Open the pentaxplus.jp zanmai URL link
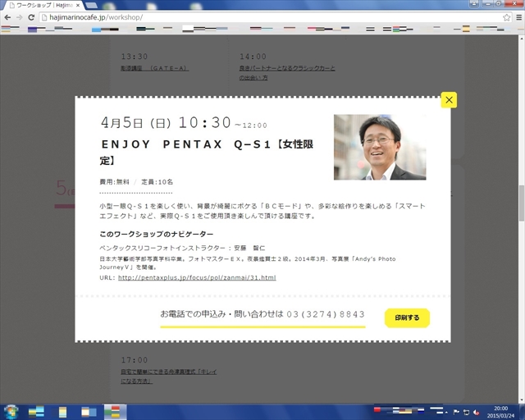Image resolution: width=525 pixels, height=420 pixels. point(197,277)
